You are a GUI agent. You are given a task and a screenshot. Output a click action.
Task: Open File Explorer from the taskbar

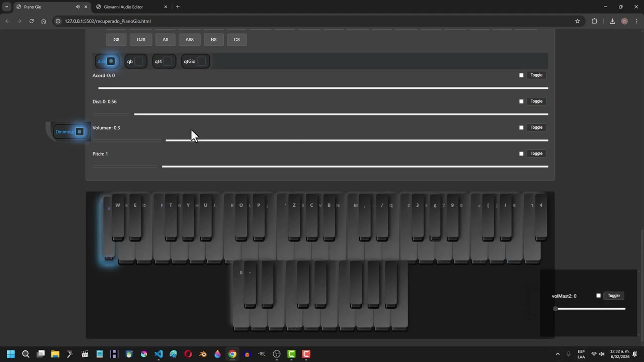pyautogui.click(x=55, y=354)
